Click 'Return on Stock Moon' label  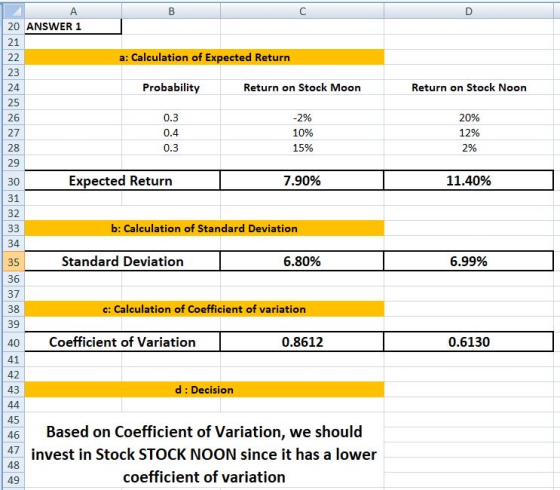pyautogui.click(x=302, y=88)
